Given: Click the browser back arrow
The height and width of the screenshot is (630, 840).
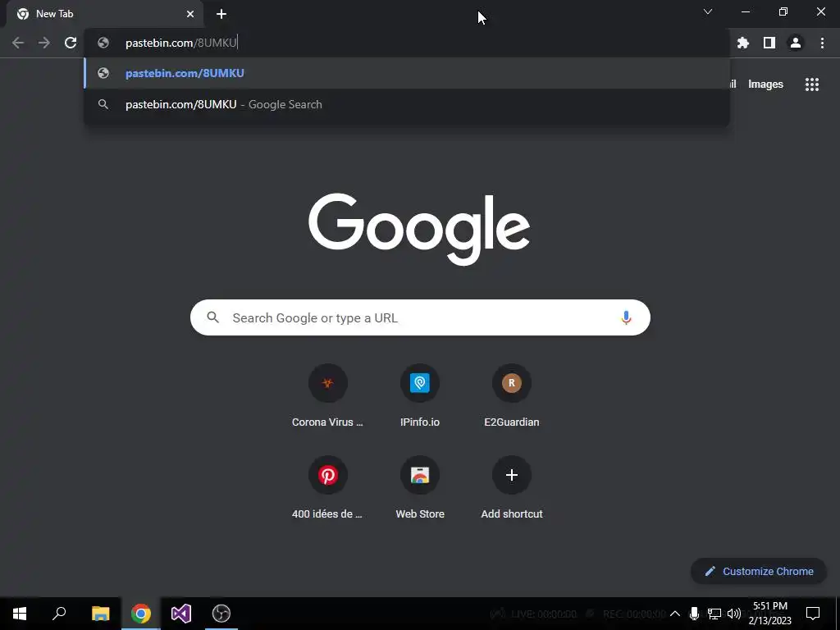Looking at the screenshot, I should [18, 43].
